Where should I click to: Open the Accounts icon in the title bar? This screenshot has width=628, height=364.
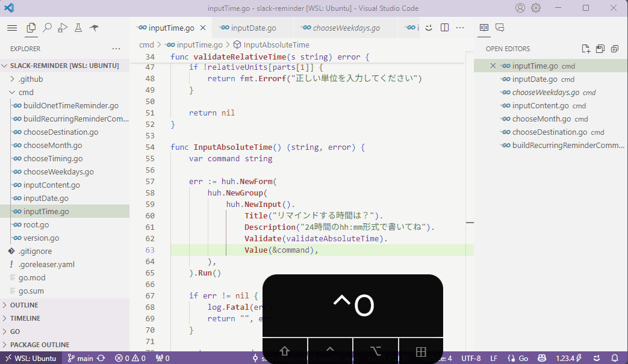520,8
